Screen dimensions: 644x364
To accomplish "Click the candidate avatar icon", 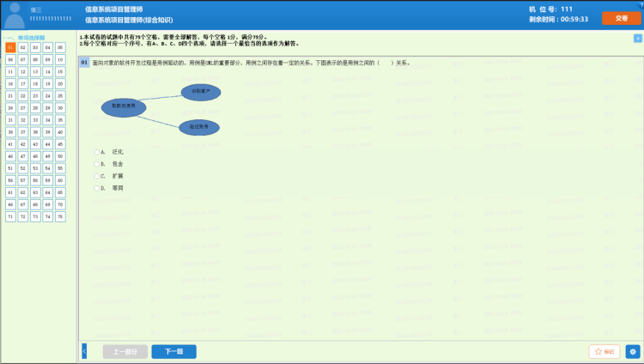I will tap(14, 14).
